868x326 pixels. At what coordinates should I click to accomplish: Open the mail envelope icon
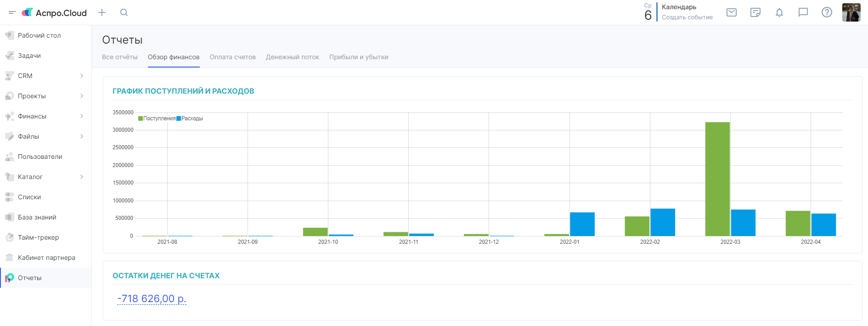[732, 12]
